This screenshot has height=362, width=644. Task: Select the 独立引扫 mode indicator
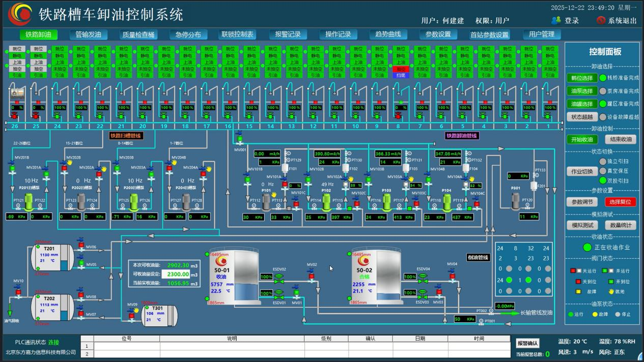(x=603, y=162)
